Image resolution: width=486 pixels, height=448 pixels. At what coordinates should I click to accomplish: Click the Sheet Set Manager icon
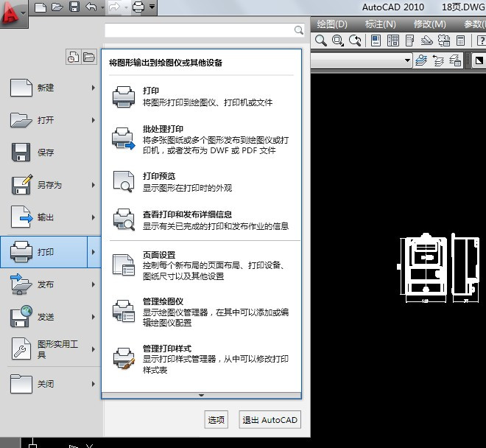pos(426,41)
